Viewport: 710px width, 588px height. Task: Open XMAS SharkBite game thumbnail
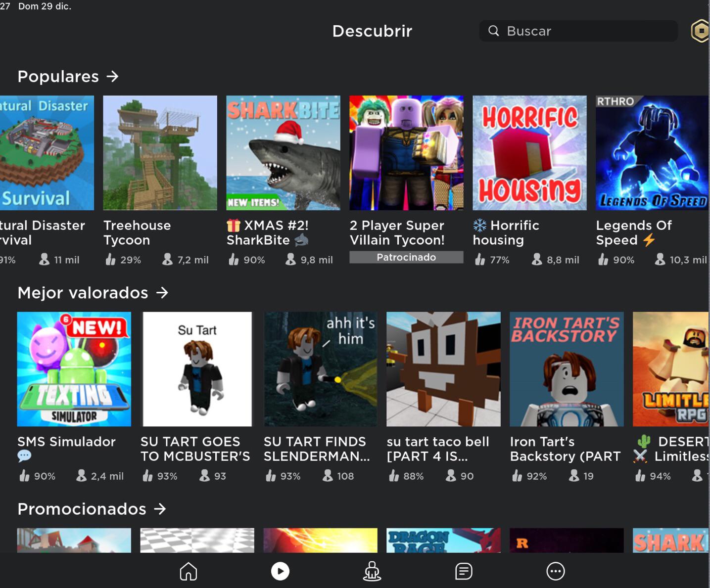tap(283, 153)
